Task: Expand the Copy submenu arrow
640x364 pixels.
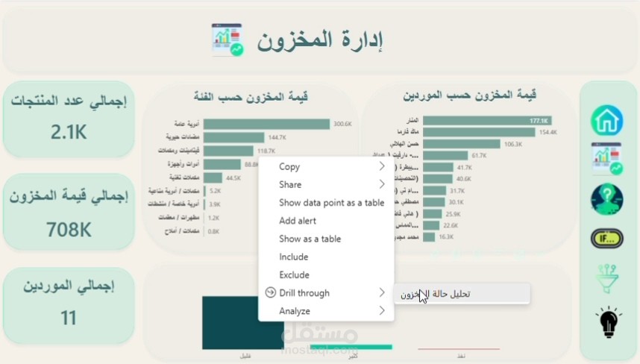Action: tap(382, 166)
